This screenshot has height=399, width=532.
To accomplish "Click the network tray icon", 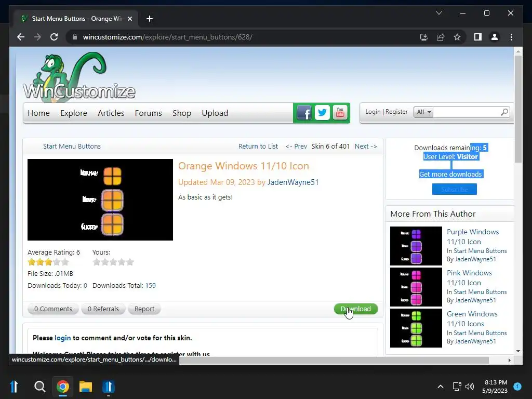I will [457, 386].
